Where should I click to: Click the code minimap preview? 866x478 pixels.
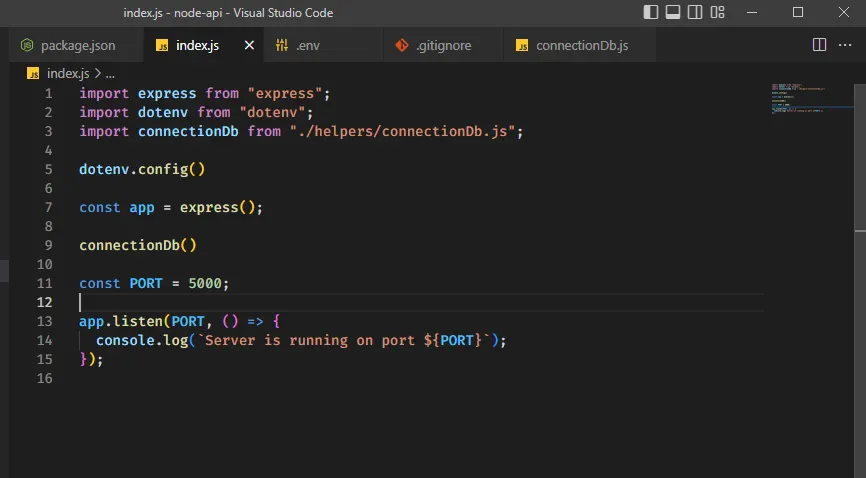811,98
